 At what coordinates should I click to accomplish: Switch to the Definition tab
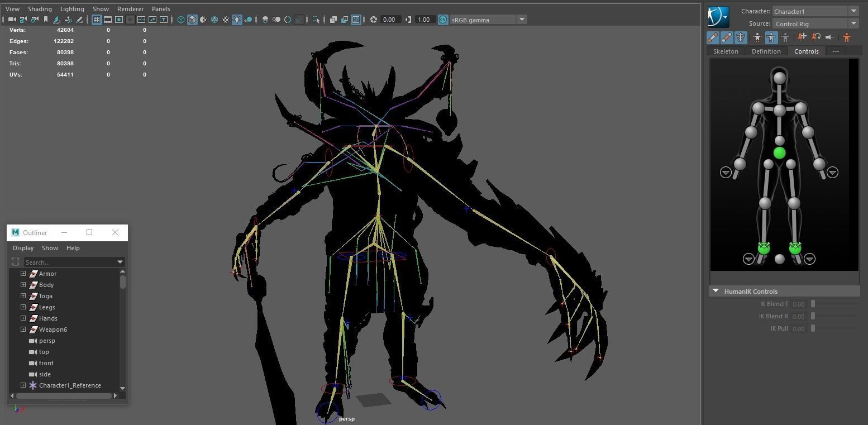tap(766, 51)
